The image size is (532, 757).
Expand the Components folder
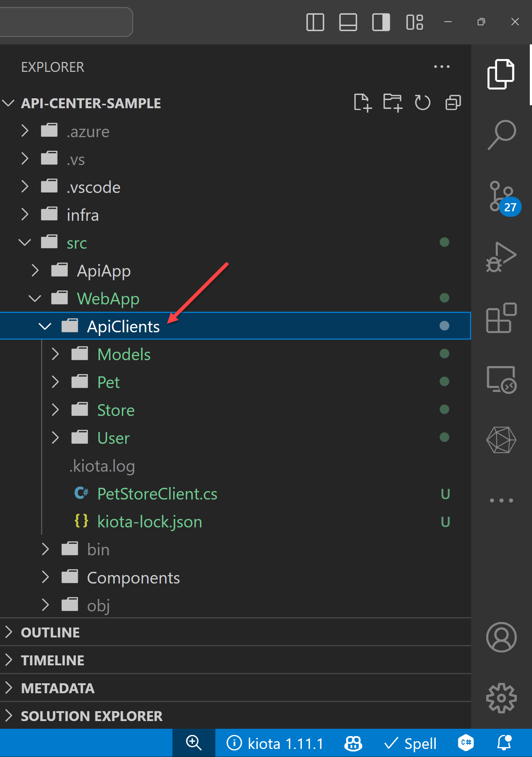pos(236,578)
